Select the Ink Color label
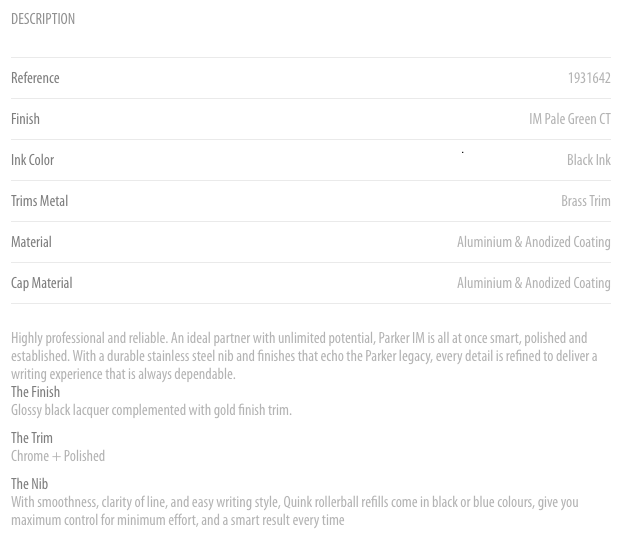Image resolution: width=633 pixels, height=543 pixels. 32,160
